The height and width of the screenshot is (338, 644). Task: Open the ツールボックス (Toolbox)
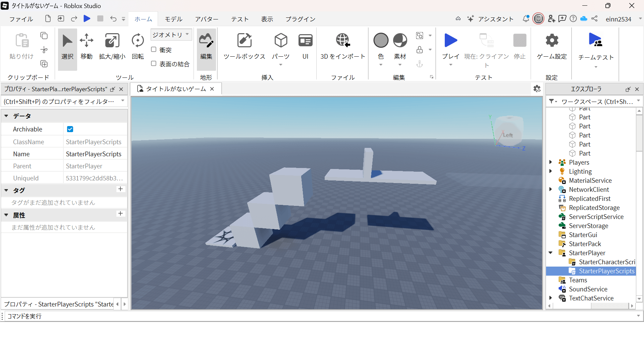[x=245, y=47]
